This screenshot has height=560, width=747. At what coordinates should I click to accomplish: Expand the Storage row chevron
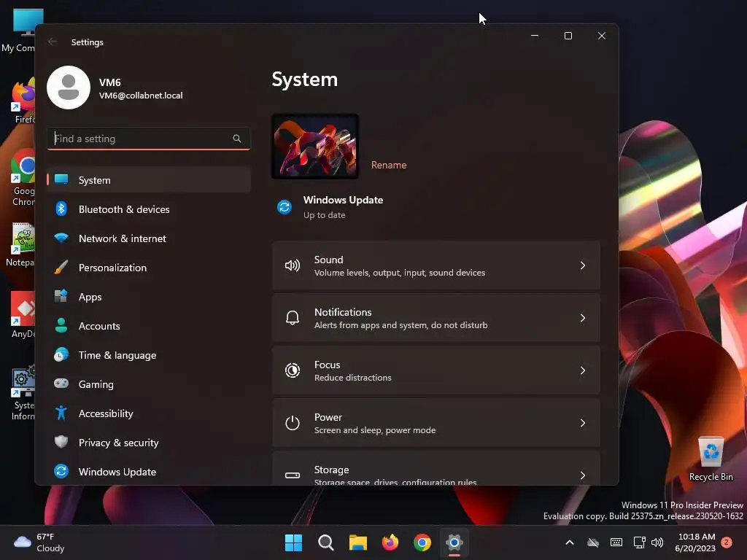[583, 475]
